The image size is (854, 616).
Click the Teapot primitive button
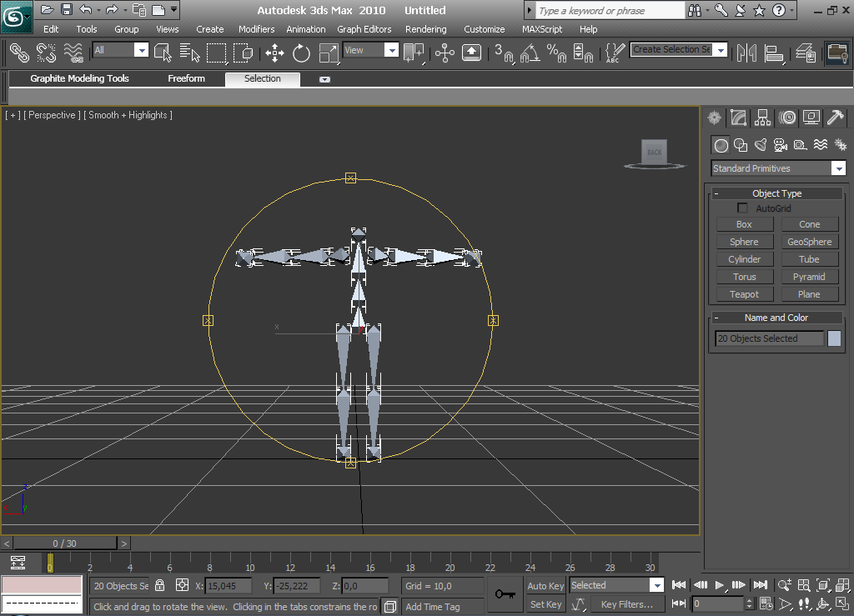pyautogui.click(x=744, y=294)
